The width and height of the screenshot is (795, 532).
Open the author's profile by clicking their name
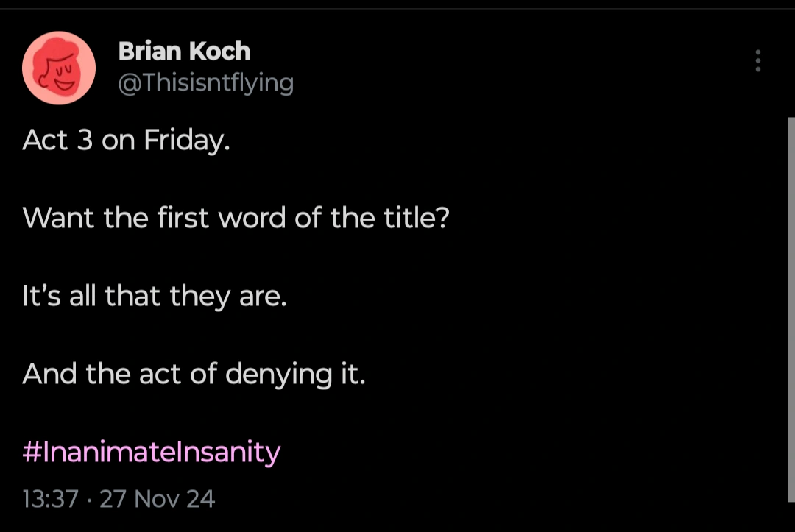[184, 52]
